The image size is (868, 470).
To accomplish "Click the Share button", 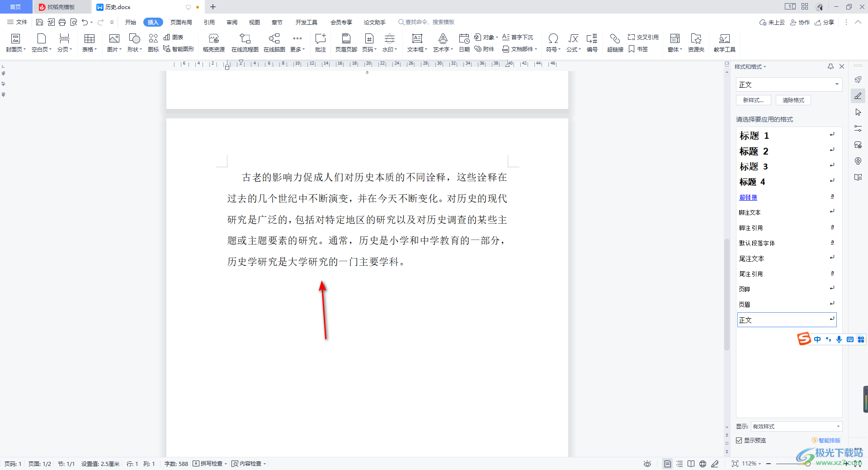I will (x=825, y=22).
